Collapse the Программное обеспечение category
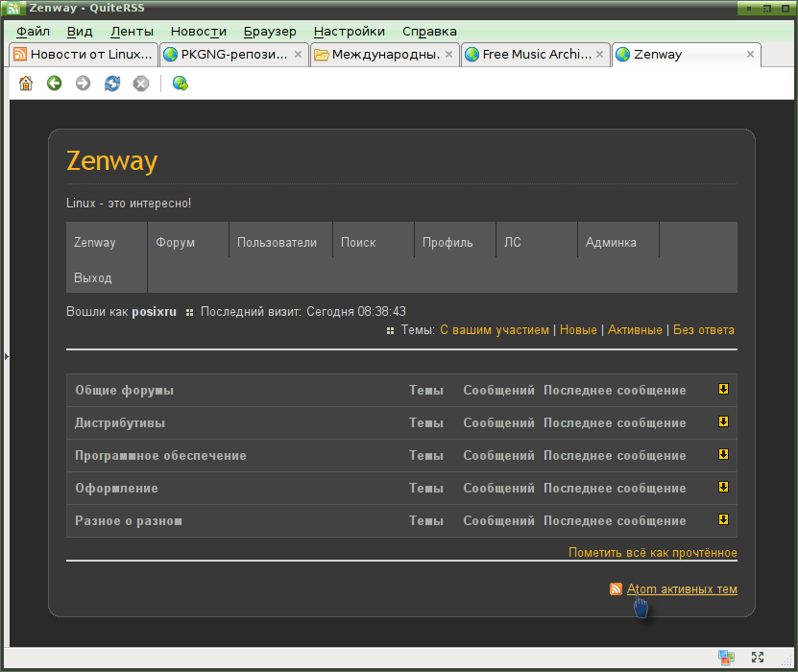 tap(723, 454)
